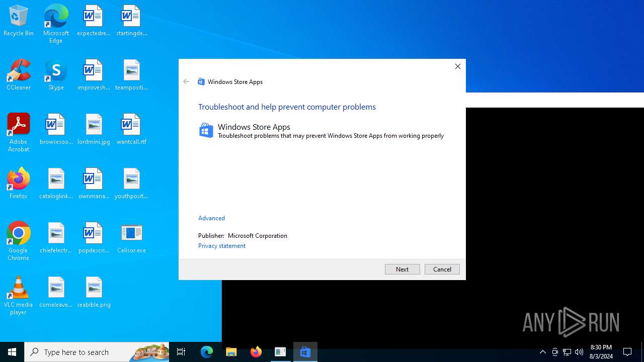Select the chiefelectr... image file
This screenshot has width=644, height=362.
click(56, 238)
